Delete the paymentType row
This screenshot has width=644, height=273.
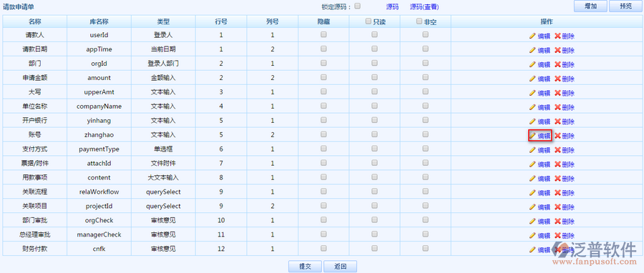[565, 150]
